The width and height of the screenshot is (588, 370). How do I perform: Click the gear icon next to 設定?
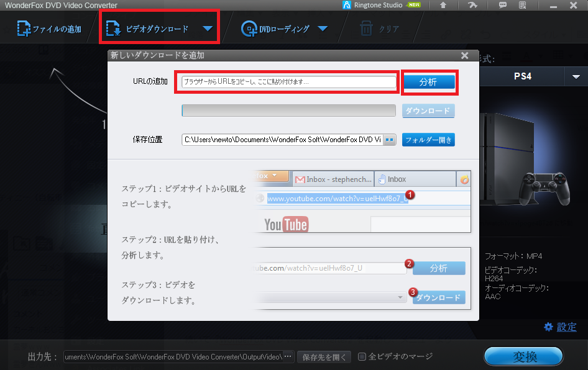(x=548, y=327)
